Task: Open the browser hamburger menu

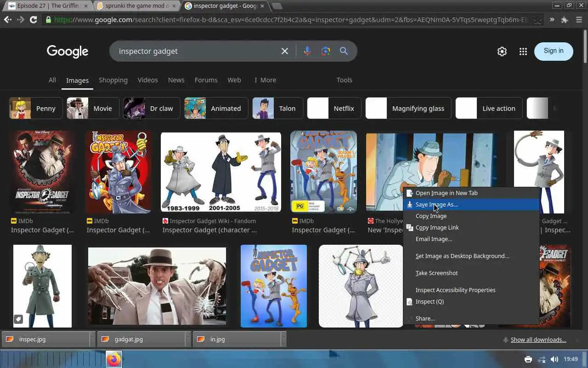Action: point(579,20)
